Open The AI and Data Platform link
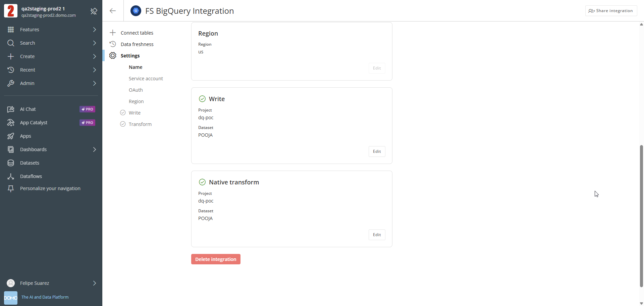644x306 pixels. click(x=45, y=297)
